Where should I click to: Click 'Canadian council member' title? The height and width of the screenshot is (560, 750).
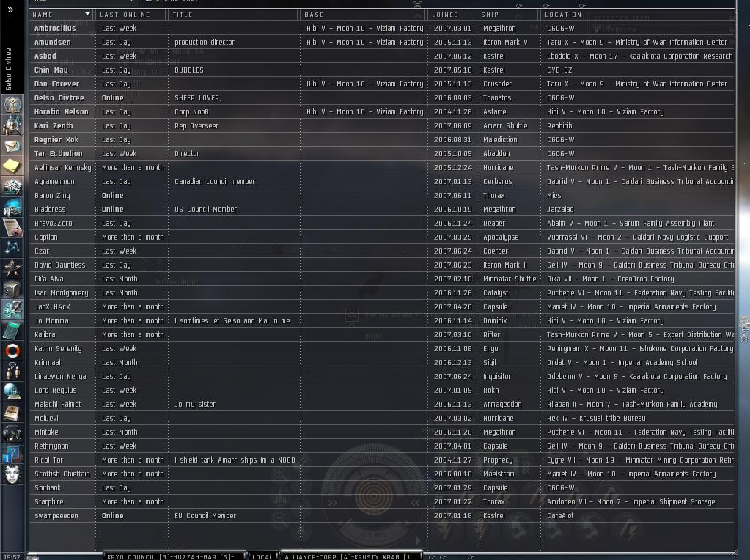pos(215,181)
